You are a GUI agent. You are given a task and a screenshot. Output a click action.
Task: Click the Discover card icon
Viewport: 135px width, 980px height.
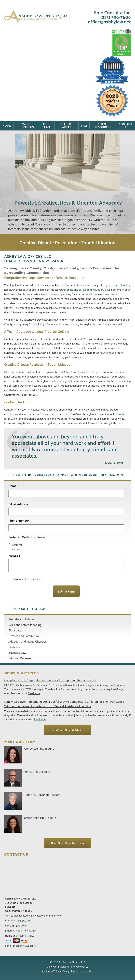coord(24,940)
